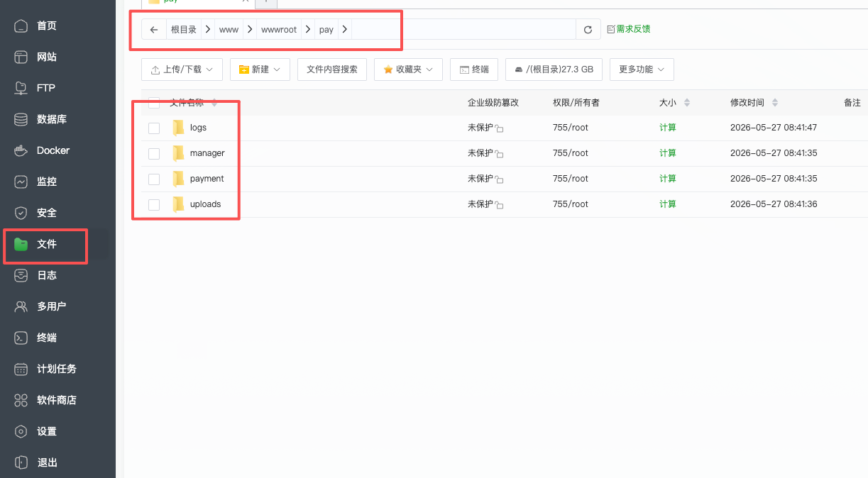Refresh the file list with reload icon

pyautogui.click(x=588, y=30)
